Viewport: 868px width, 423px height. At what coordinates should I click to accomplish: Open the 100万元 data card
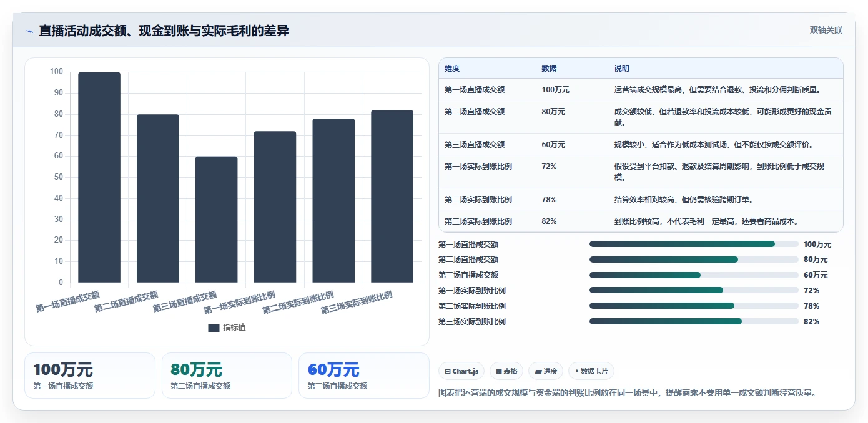click(90, 376)
